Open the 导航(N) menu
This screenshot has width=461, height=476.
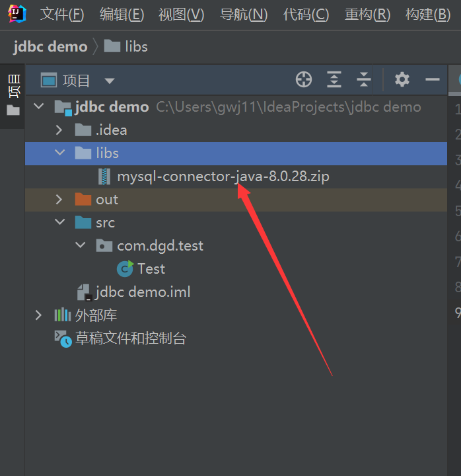244,15
